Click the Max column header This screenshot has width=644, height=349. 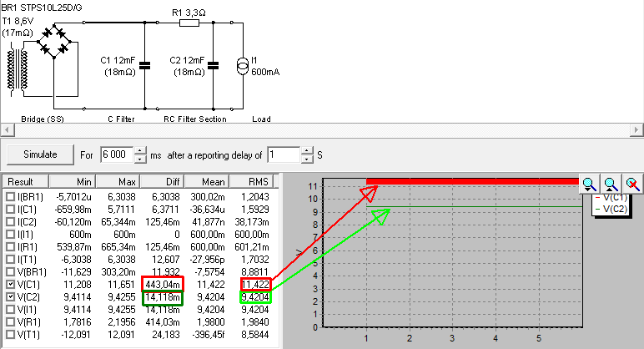point(118,182)
